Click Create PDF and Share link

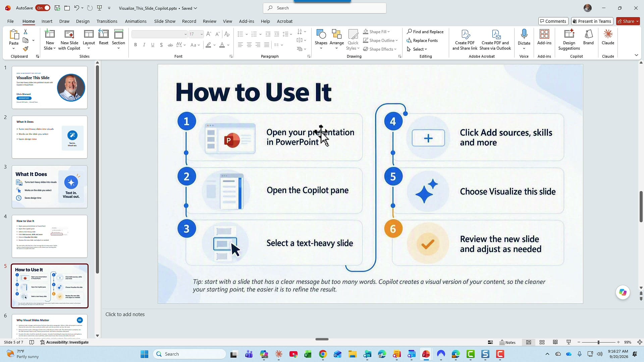pyautogui.click(x=465, y=40)
